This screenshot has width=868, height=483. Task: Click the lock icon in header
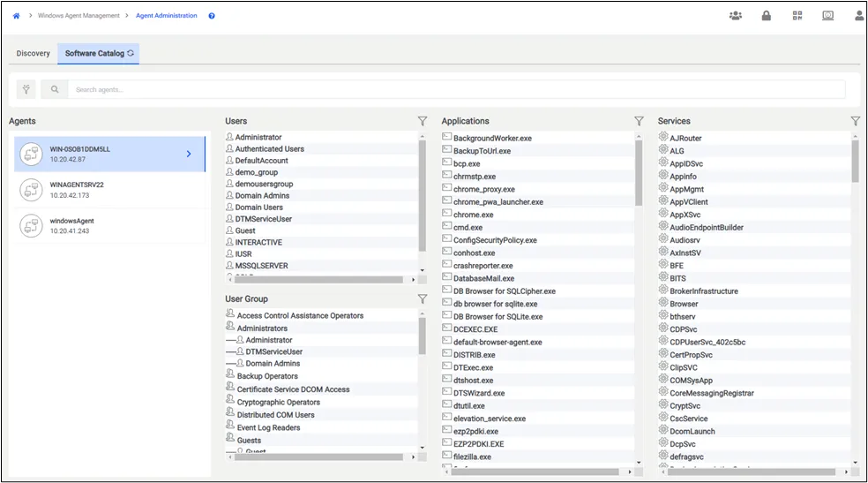pyautogui.click(x=767, y=16)
